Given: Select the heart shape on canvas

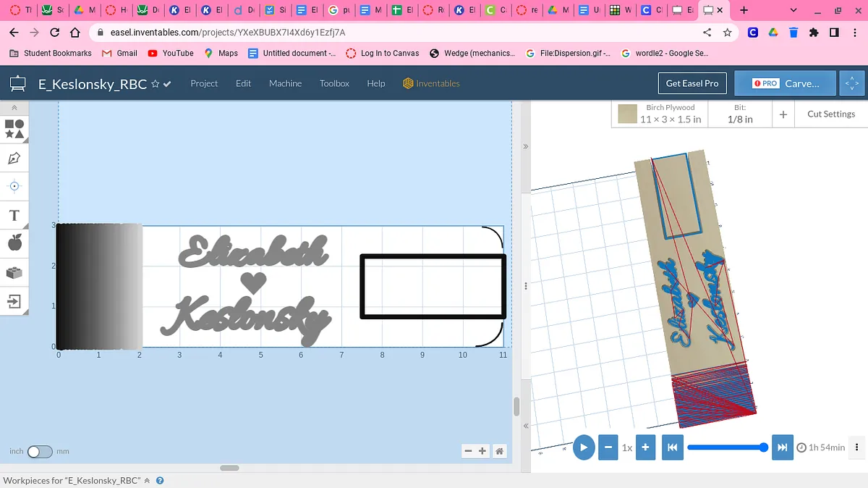Looking at the screenshot, I should [253, 282].
